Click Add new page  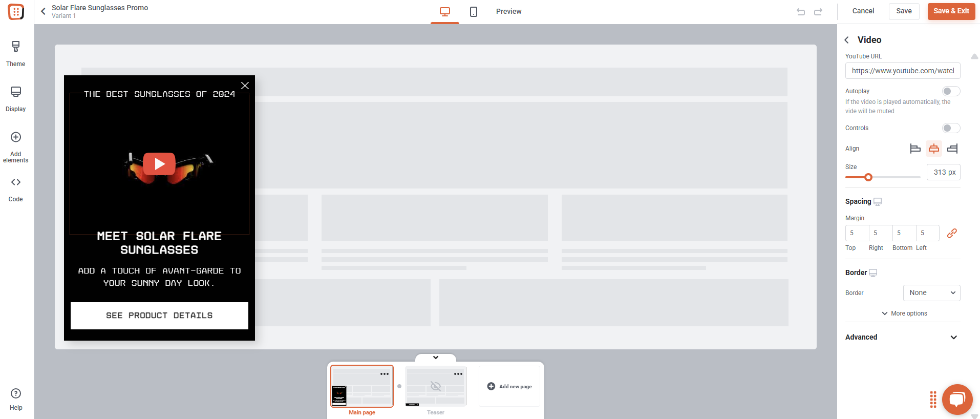tap(509, 386)
